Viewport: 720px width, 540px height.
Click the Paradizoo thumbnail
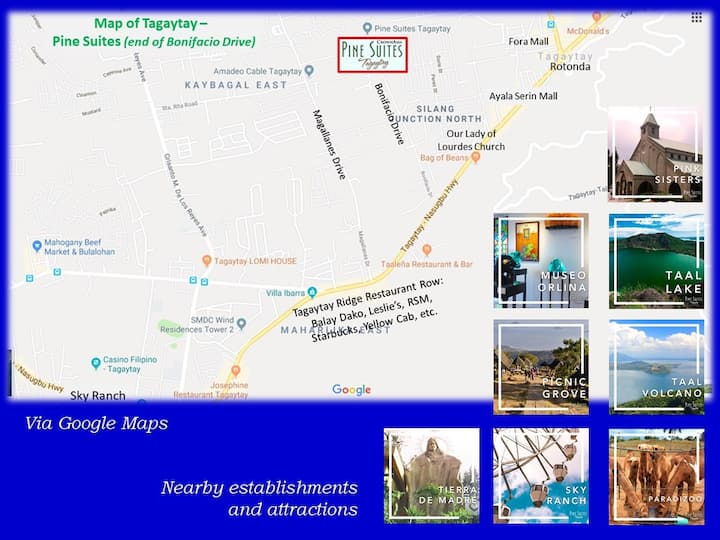(656, 476)
